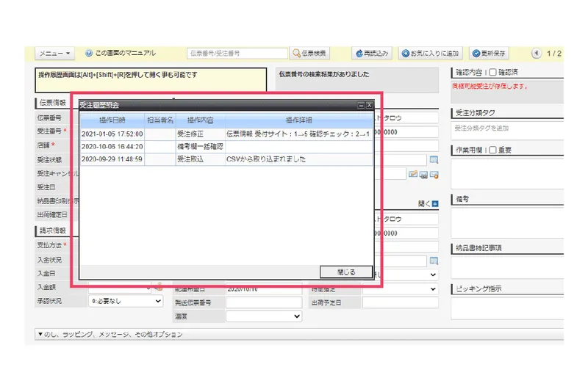Open この画面のマニュアル help link
588x392 pixels.
[x=125, y=53]
